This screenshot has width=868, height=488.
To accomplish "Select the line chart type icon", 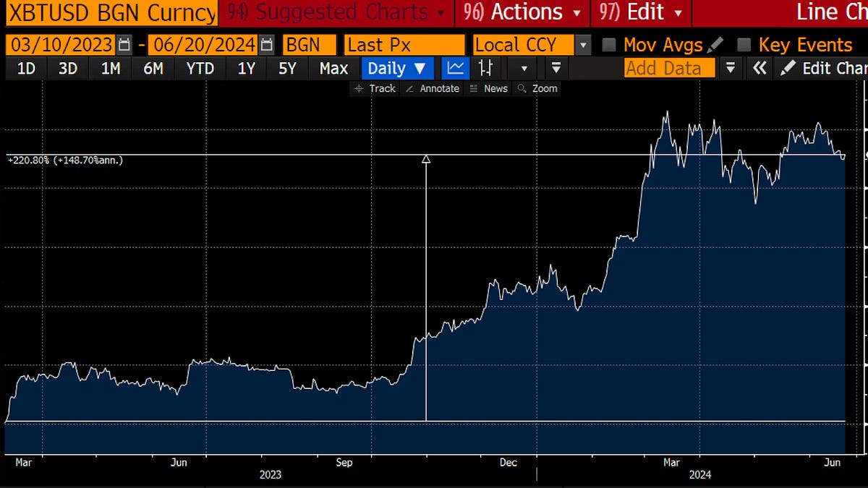I will (456, 69).
